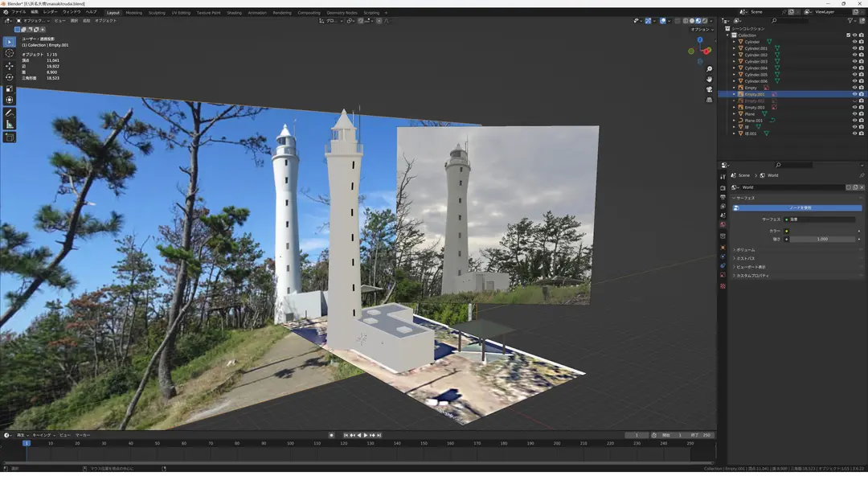Screen dimensions: 868x480
Task: Switch to the Geometry Nodes workspace tab
Action: 342,12
